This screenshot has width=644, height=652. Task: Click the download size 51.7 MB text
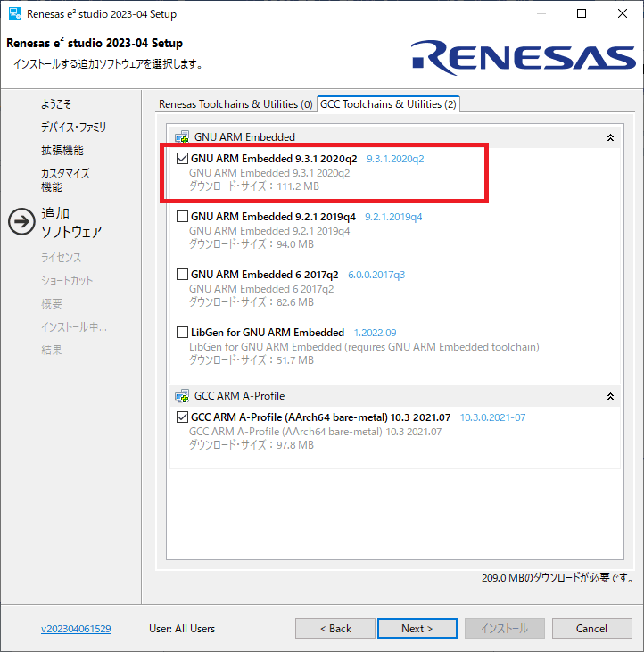tap(252, 360)
